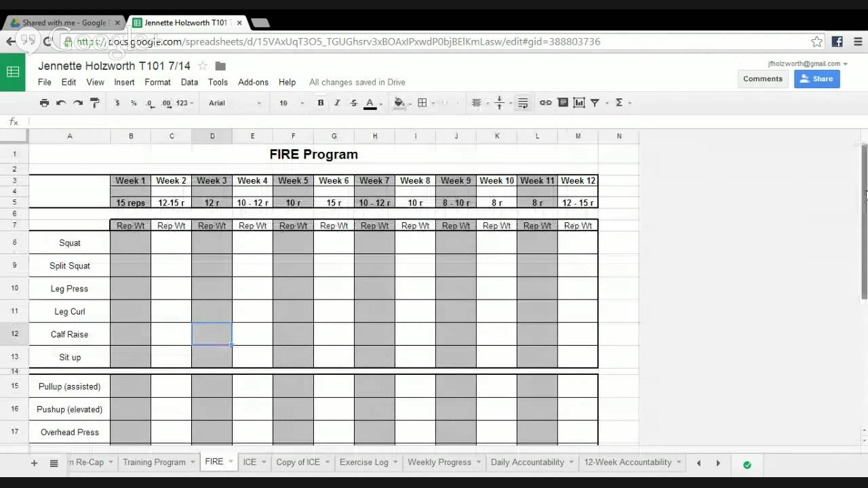This screenshot has height=488, width=868.
Task: Open the Data menu
Action: tap(189, 82)
